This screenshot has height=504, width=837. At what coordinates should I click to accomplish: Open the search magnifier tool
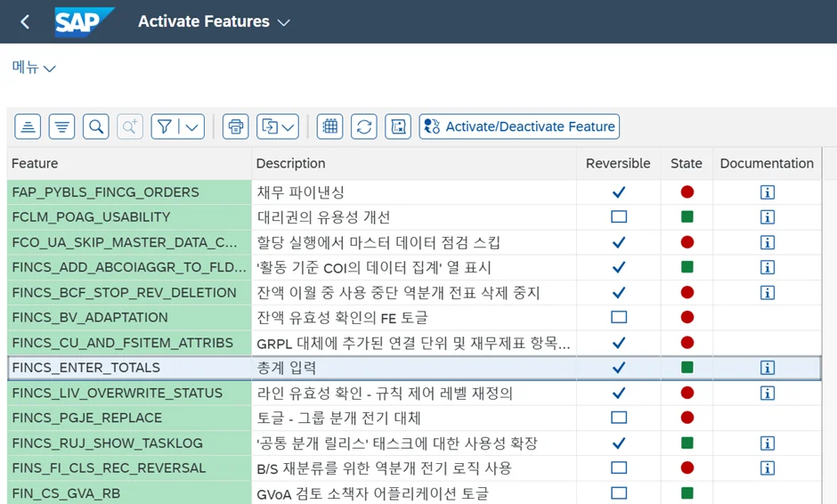pos(96,126)
